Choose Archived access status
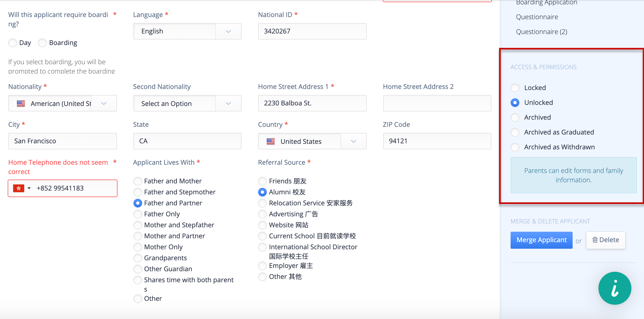This screenshot has height=319, width=644. point(515,117)
